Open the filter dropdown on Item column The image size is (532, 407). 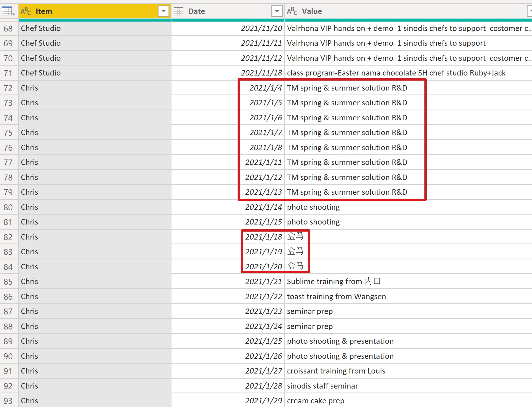click(x=164, y=11)
